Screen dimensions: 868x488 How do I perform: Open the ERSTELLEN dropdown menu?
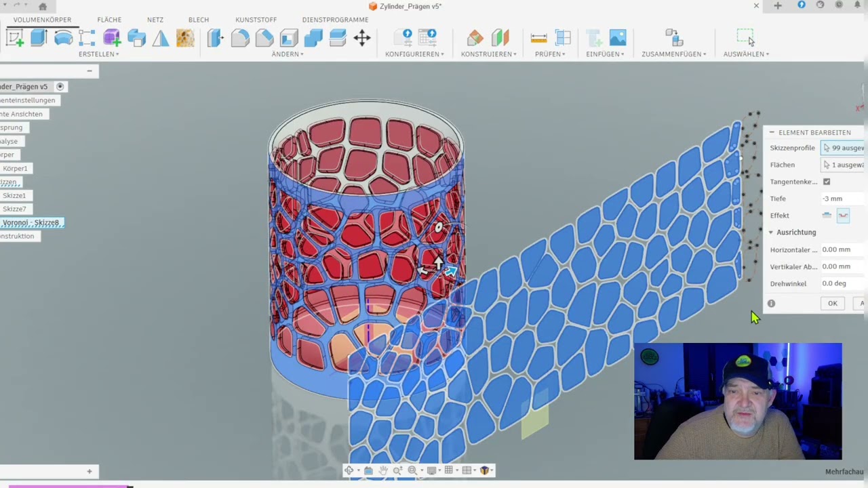point(98,54)
